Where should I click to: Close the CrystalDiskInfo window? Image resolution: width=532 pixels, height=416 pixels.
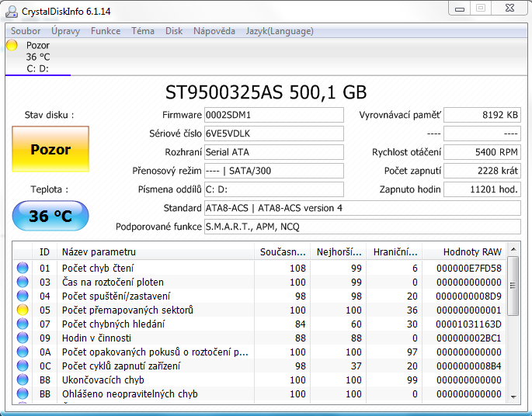click(x=509, y=9)
